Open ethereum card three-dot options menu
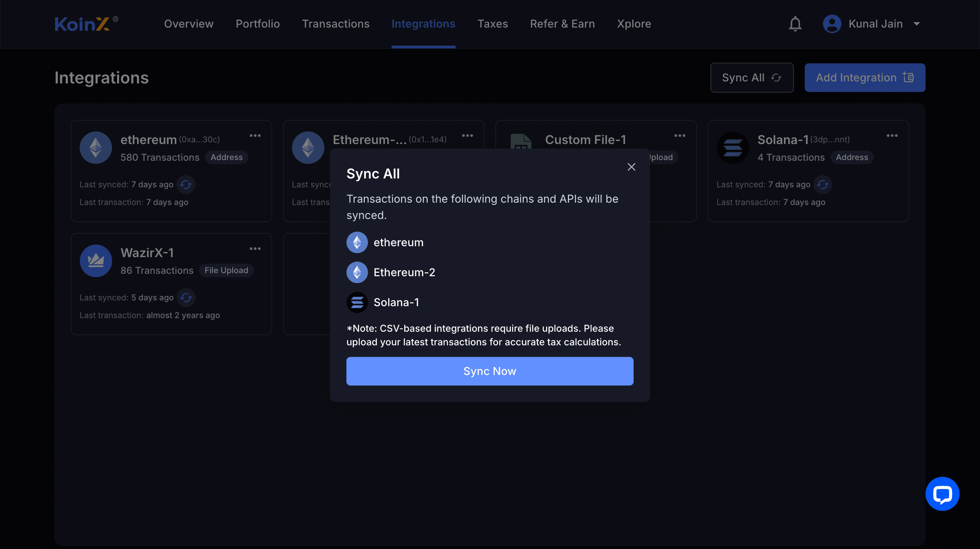980x549 pixels. pyautogui.click(x=255, y=136)
